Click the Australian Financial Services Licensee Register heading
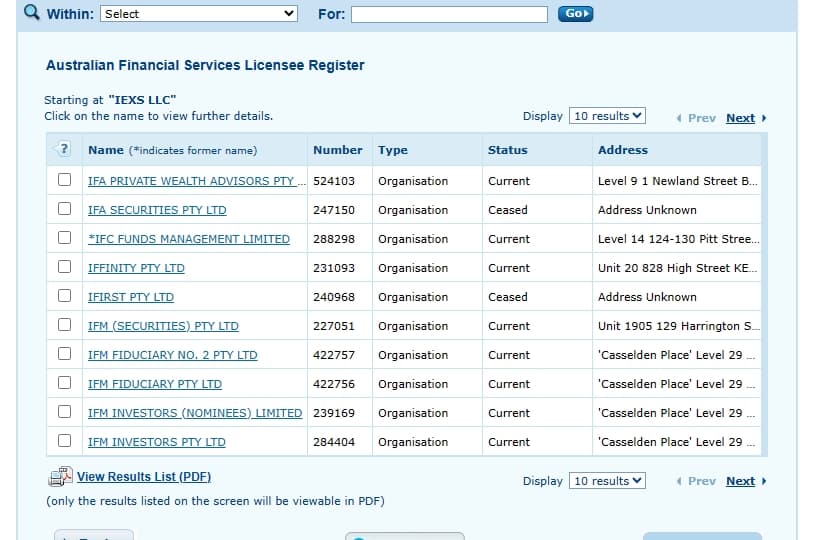The image size is (813, 540). [x=205, y=65]
